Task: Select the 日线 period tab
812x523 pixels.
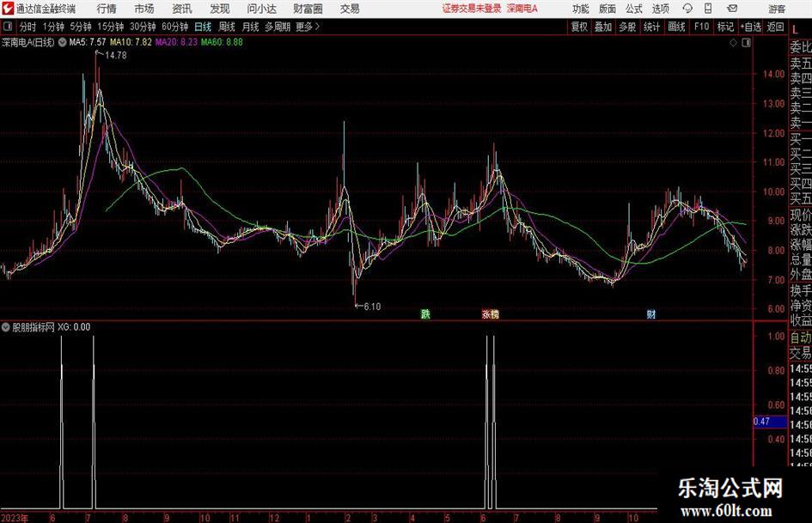Action: (203, 27)
